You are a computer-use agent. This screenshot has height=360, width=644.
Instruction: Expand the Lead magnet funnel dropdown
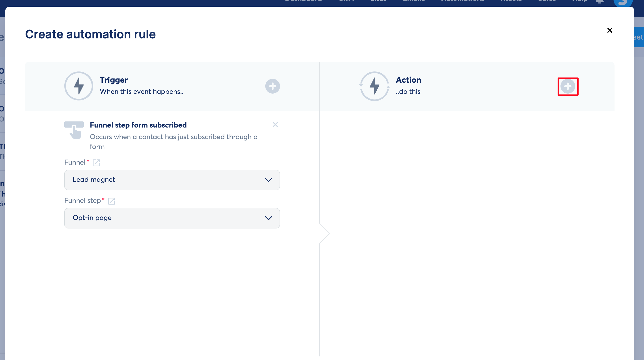click(x=172, y=180)
